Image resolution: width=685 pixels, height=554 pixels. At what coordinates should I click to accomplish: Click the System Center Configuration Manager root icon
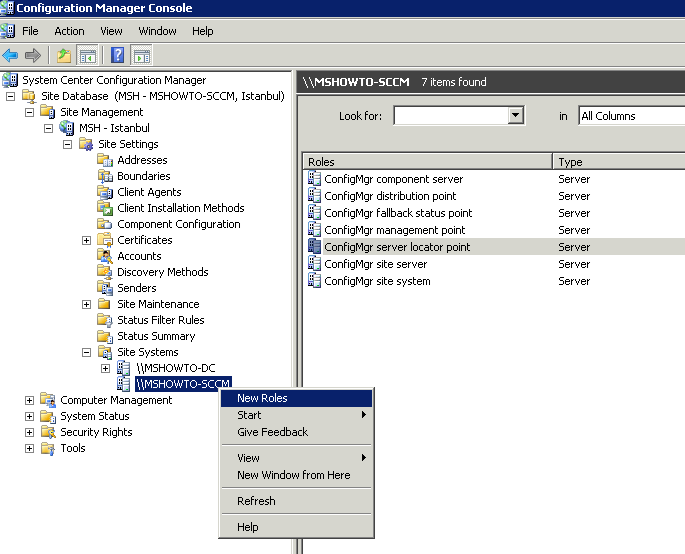10,80
